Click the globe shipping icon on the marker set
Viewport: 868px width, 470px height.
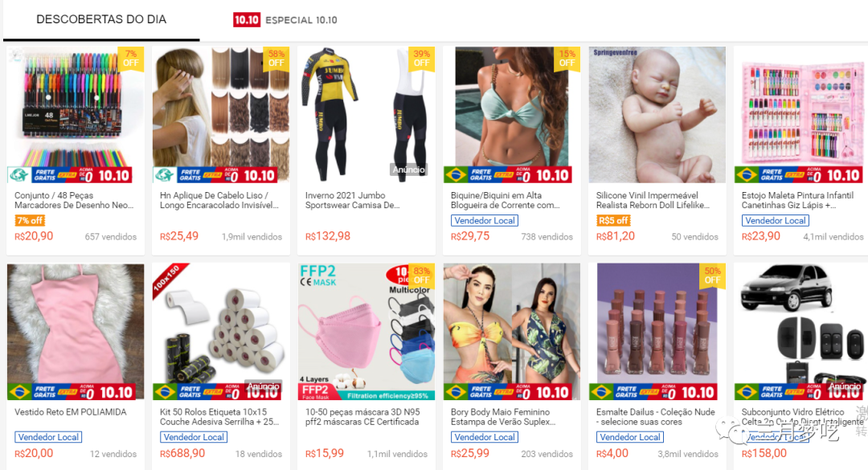point(19,175)
